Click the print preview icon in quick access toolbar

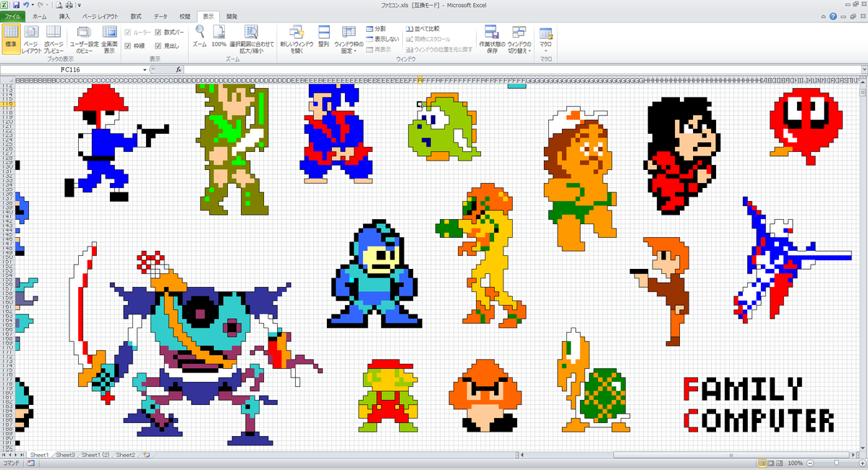(58, 5)
